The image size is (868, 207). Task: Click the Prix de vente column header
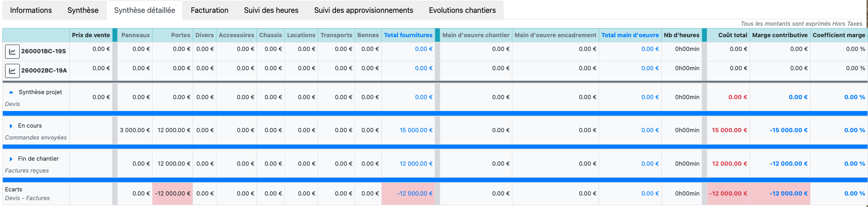point(91,35)
